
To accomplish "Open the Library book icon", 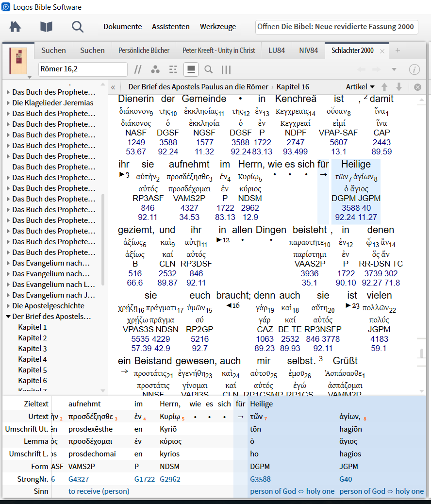I will [x=46, y=27].
